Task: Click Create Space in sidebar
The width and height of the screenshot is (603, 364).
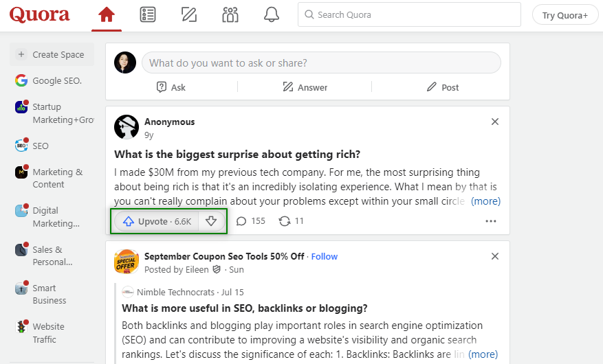Action: point(52,54)
